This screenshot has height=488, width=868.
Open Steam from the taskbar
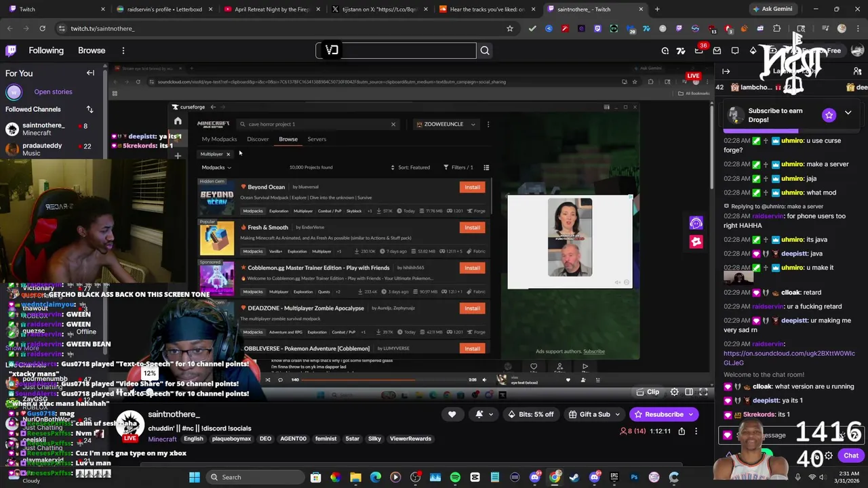click(574, 477)
